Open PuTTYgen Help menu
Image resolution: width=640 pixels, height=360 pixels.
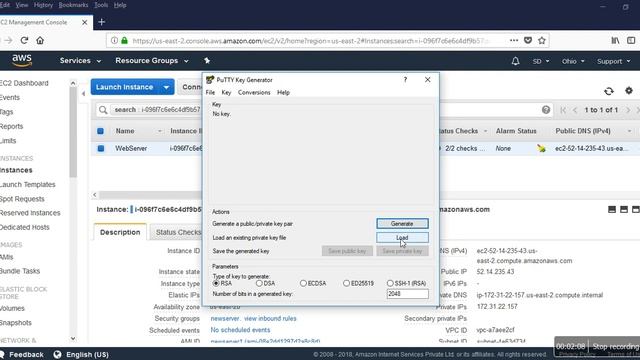283,93
